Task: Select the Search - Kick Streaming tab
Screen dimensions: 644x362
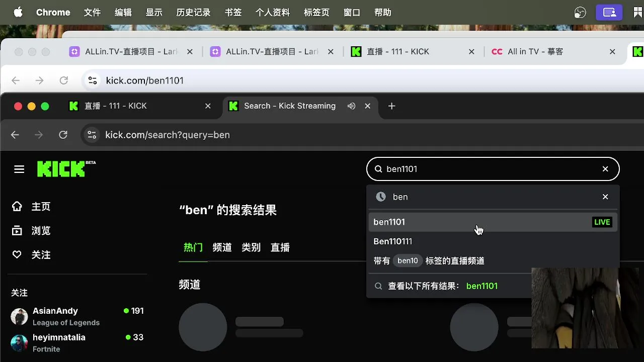Action: [x=299, y=106]
